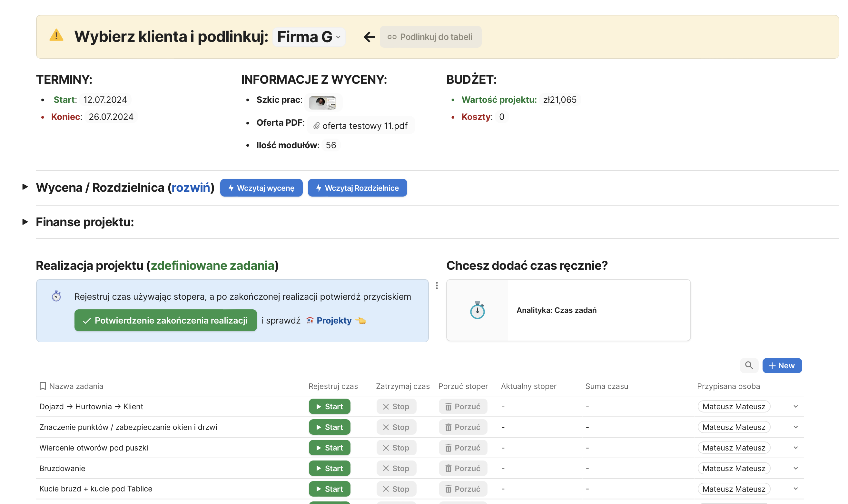This screenshot has width=848, height=504.
Task: Click the left arrow icon next to Firma G
Action: pyautogui.click(x=369, y=37)
